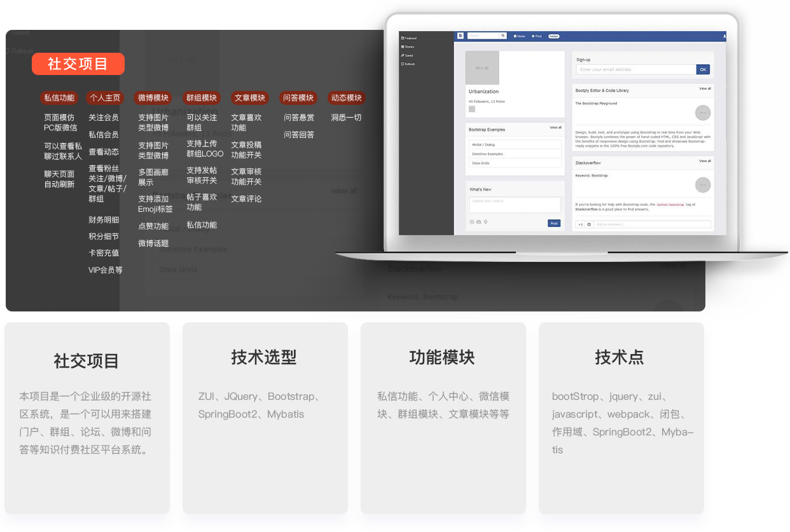
Task: Select the 动态模块 module pill
Action: pyautogui.click(x=346, y=98)
